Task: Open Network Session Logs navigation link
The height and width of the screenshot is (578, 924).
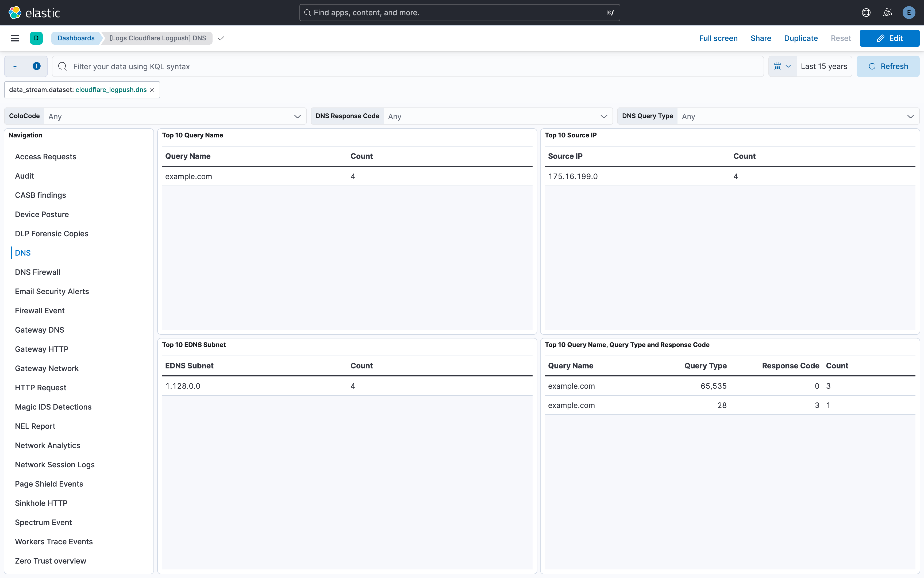Action: (55, 464)
